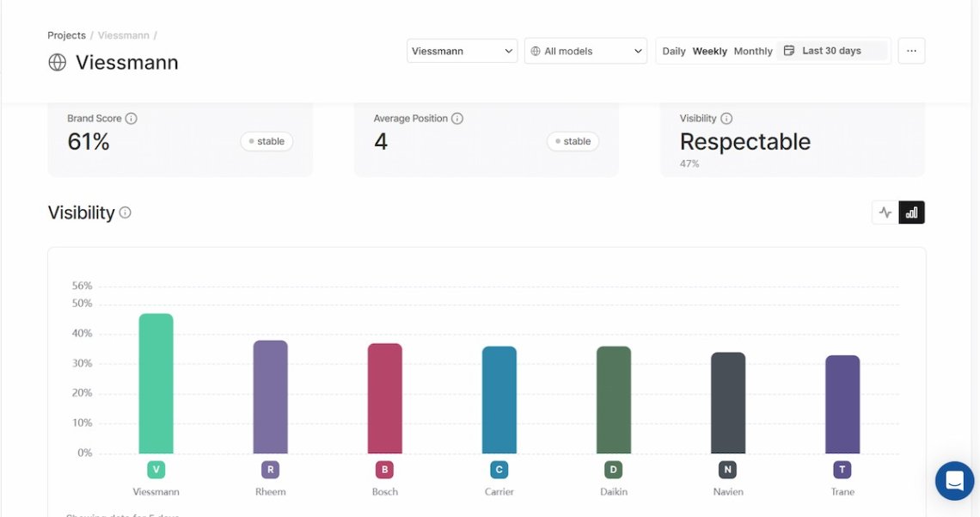This screenshot has width=980, height=517.
Task: Click the info icon next to Average Position
Action: coord(456,118)
